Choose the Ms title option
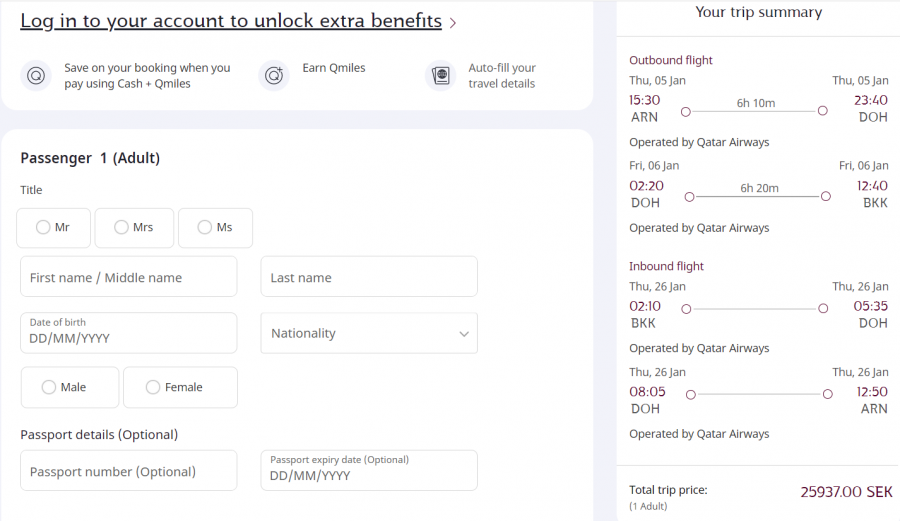 (x=215, y=228)
